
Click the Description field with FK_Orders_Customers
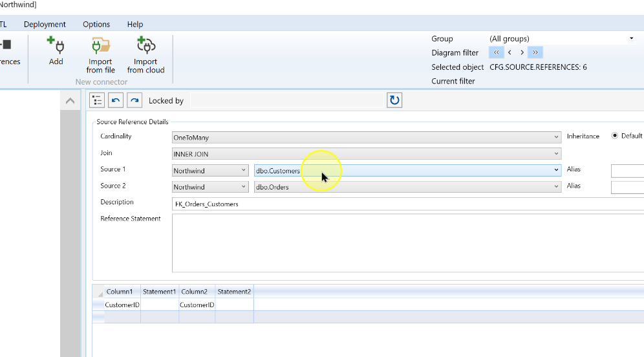pos(408,204)
